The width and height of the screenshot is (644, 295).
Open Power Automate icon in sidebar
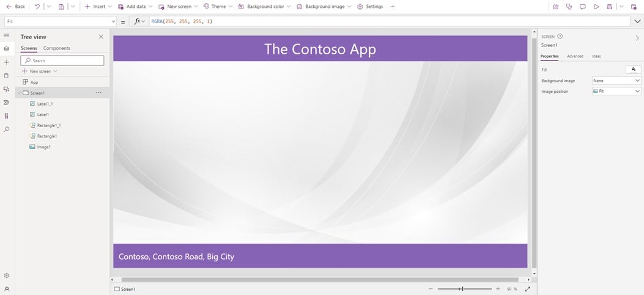coord(6,102)
